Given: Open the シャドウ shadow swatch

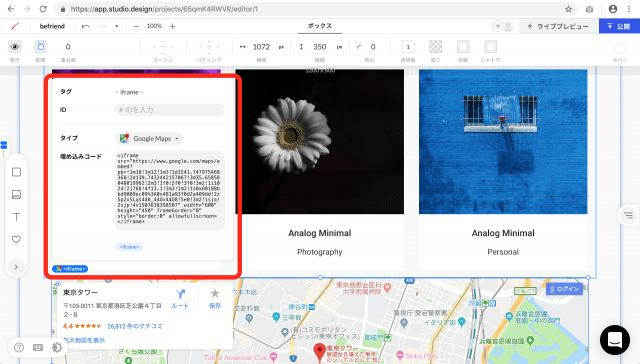Looking at the screenshot, I should point(490,47).
